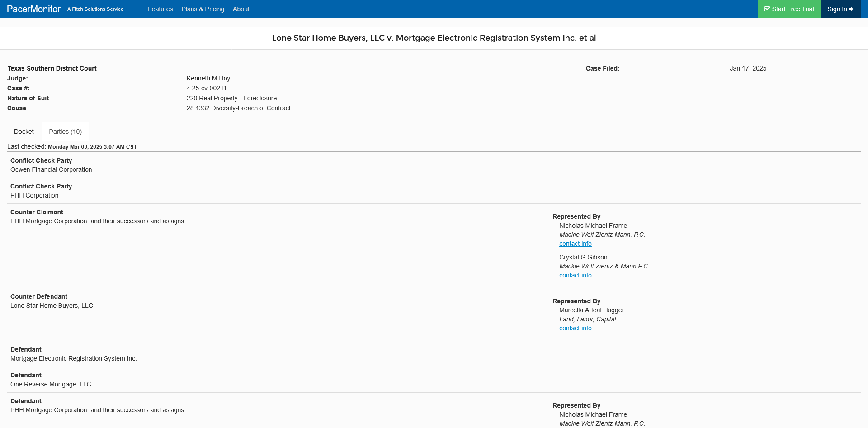Click the case title heading
The height and width of the screenshot is (428, 868).
coord(434,38)
